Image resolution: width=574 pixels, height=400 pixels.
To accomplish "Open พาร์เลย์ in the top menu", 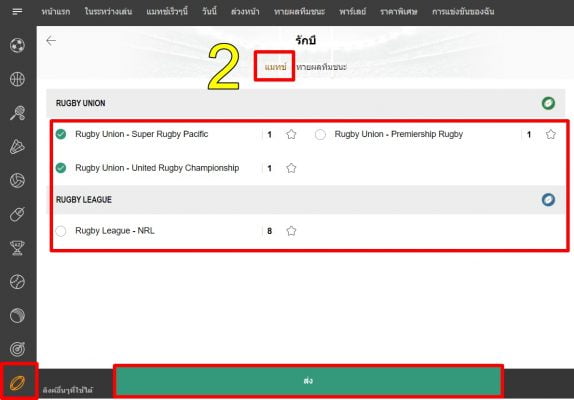I will (352, 12).
